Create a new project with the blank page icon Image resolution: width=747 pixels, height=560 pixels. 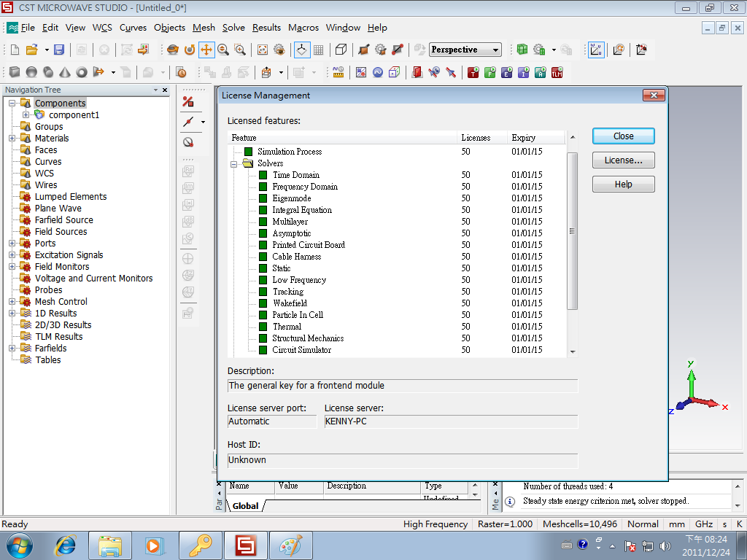tap(15, 50)
